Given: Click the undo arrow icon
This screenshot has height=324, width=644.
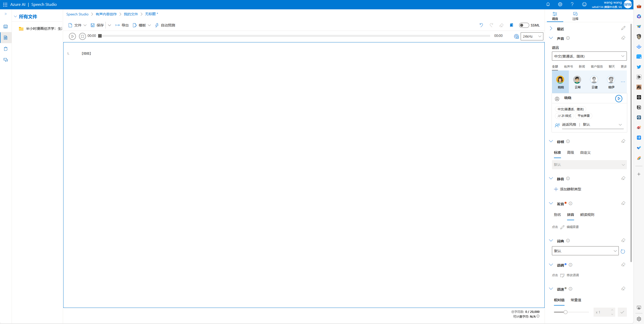Looking at the screenshot, I should 481,25.
